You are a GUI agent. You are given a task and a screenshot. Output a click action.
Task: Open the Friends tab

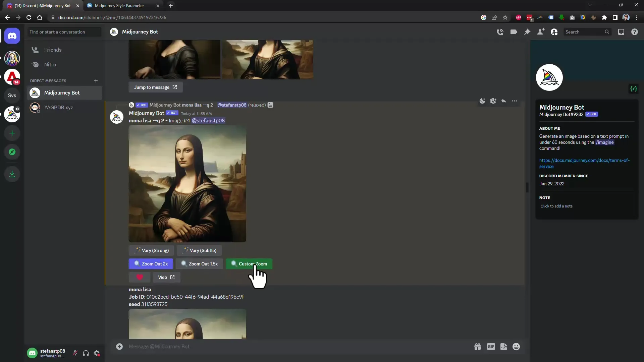click(64, 50)
